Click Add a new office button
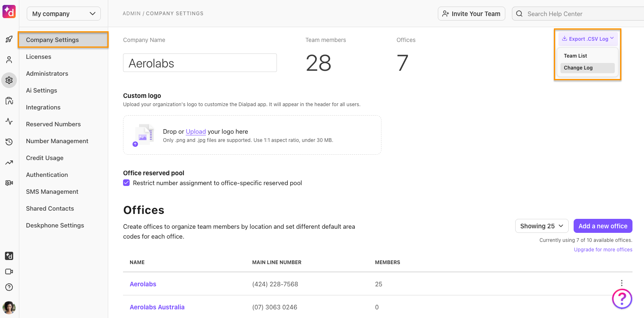The width and height of the screenshot is (644, 318). (603, 226)
